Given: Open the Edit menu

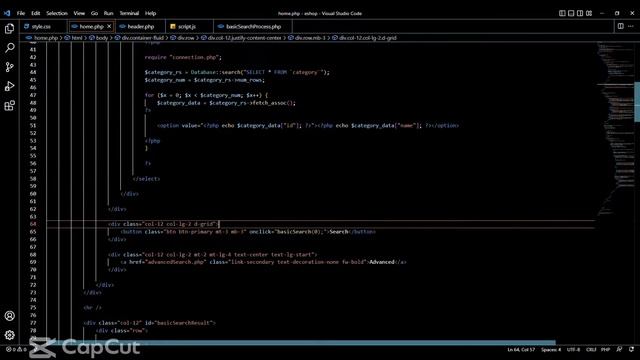Looking at the screenshot, I should 36,13.
